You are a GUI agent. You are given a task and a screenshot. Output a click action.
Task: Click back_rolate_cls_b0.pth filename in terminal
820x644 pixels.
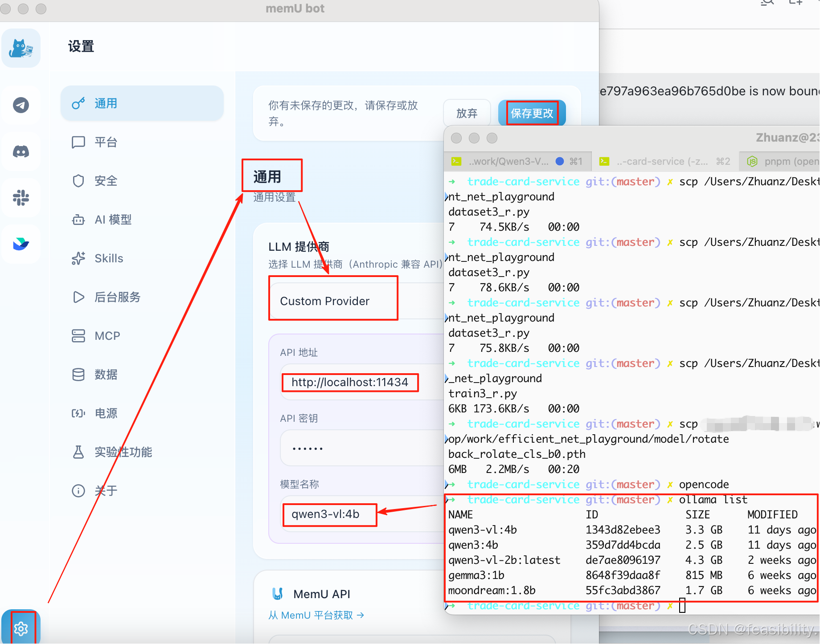point(517,454)
